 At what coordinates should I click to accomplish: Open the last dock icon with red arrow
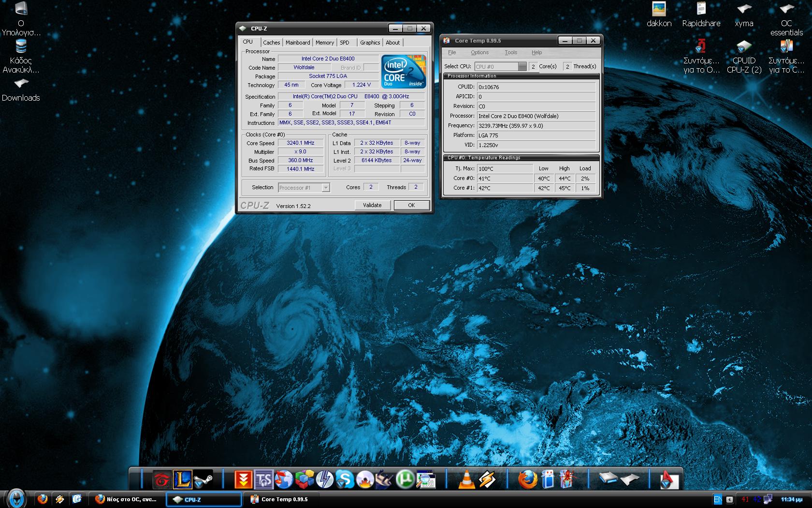[670, 479]
